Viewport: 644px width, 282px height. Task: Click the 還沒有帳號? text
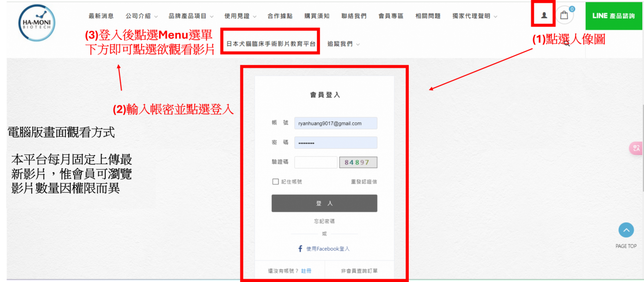tap(283, 271)
